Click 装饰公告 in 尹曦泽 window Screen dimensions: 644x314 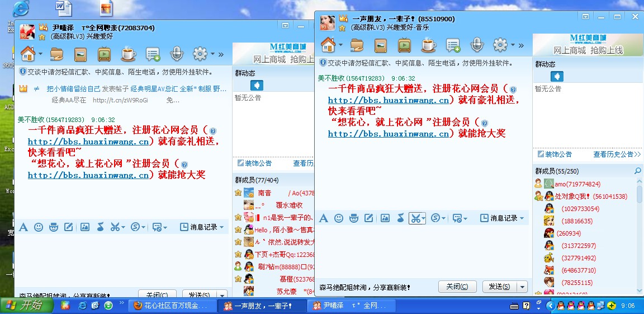tap(255, 163)
